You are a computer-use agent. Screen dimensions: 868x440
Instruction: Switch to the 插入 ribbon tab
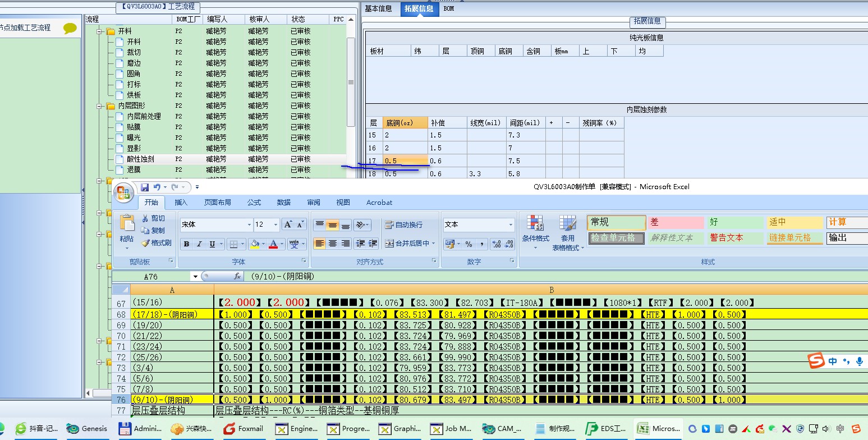[181, 203]
